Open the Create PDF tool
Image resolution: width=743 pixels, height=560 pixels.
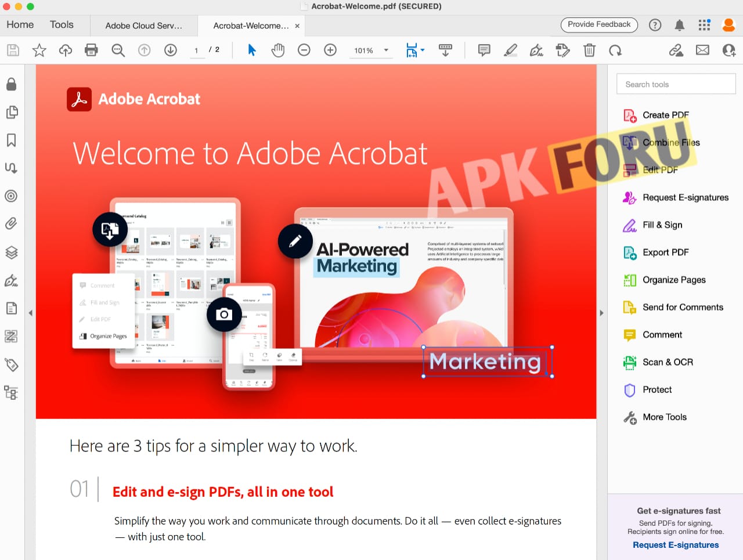(x=665, y=115)
